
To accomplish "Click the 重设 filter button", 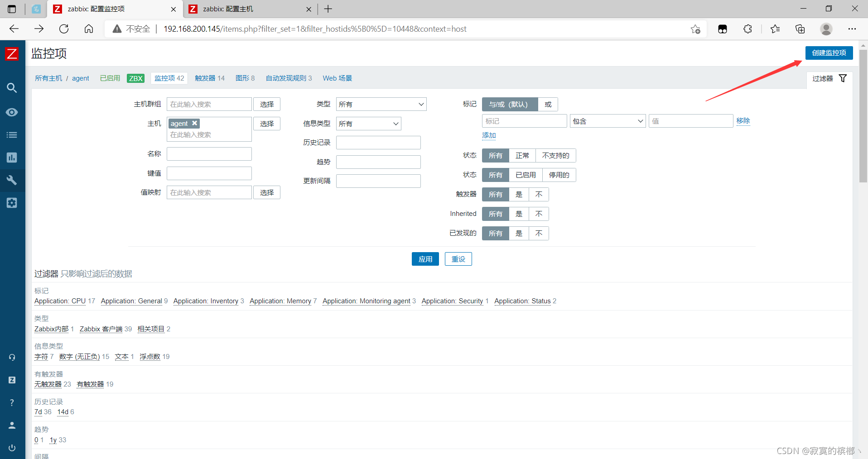I will point(458,259).
